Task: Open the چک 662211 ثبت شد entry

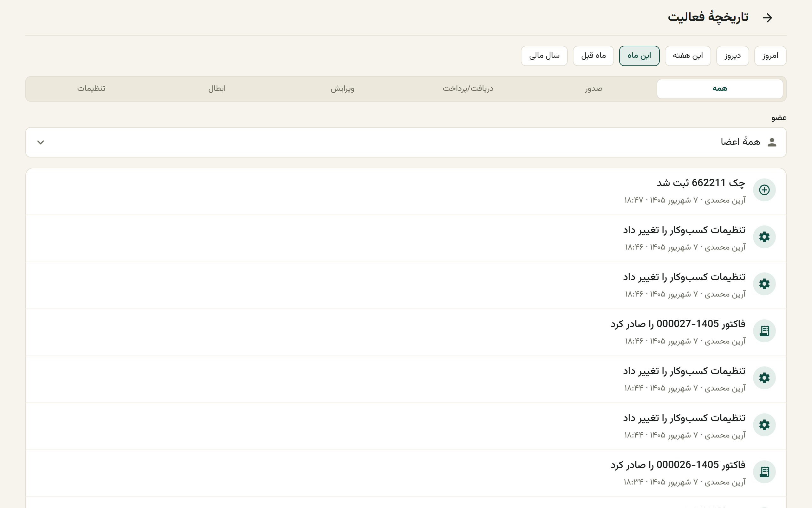Action: pyautogui.click(x=406, y=191)
